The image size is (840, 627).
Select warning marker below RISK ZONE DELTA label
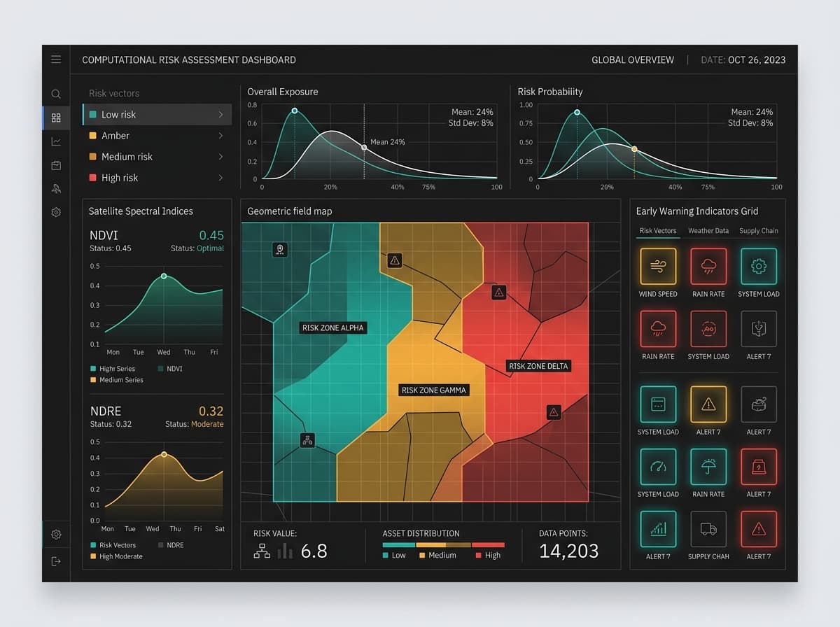(554, 412)
